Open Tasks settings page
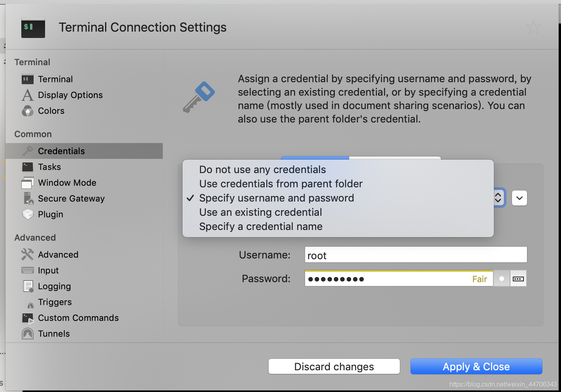Viewport: 561px width, 392px height. (84, 167)
